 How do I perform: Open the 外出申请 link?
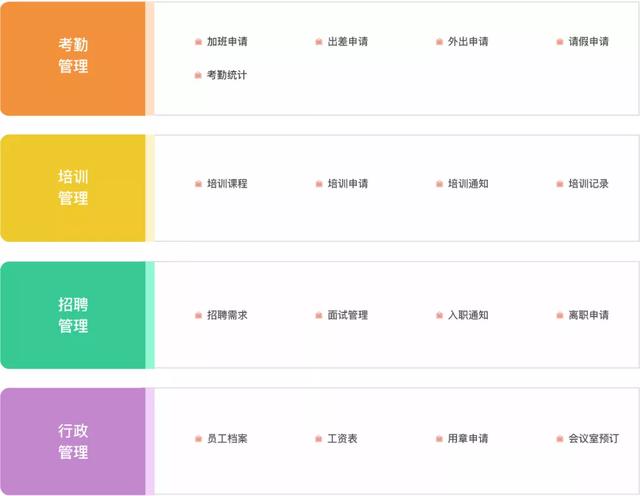click(468, 41)
